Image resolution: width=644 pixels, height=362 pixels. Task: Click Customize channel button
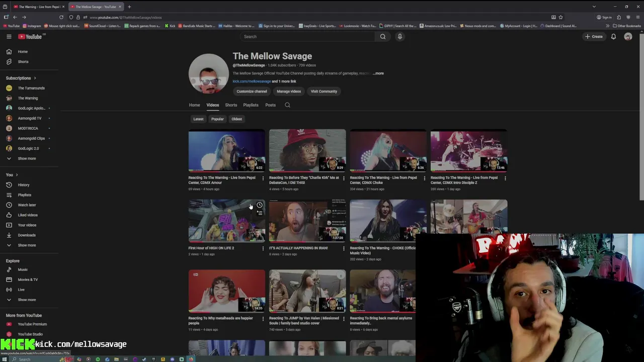(x=252, y=92)
